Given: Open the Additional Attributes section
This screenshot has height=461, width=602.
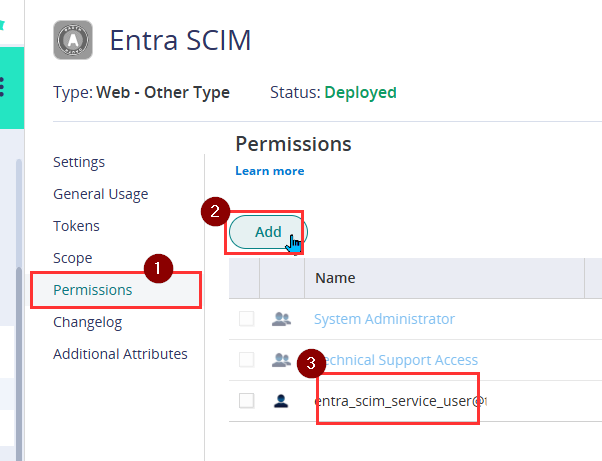Looking at the screenshot, I should (120, 354).
